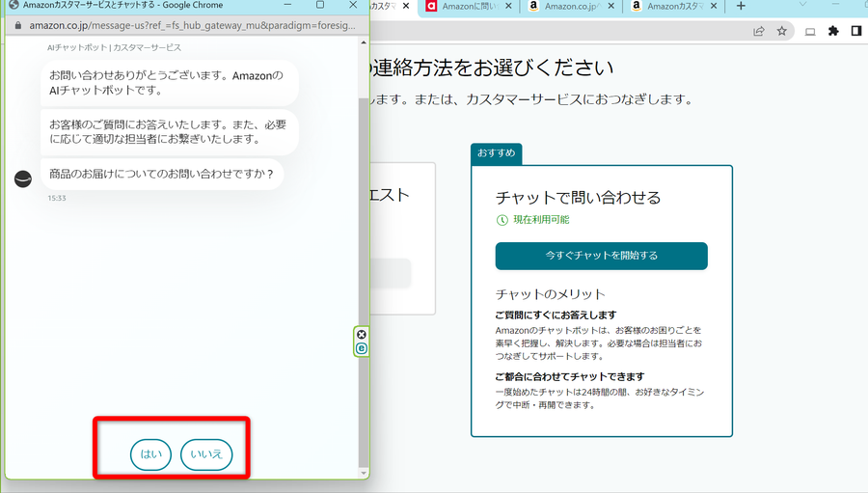Click the chat window vertical scrollbar thumb
The image size is (868, 493).
pos(364,283)
